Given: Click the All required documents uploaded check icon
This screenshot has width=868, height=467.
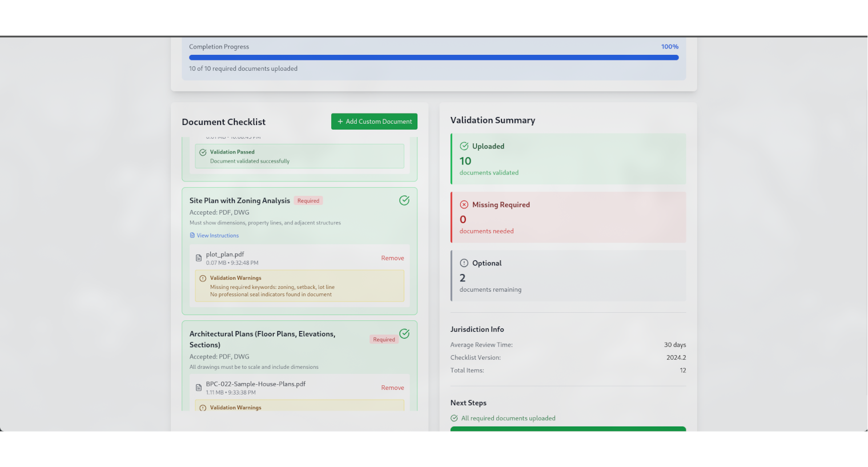Looking at the screenshot, I should click(455, 418).
